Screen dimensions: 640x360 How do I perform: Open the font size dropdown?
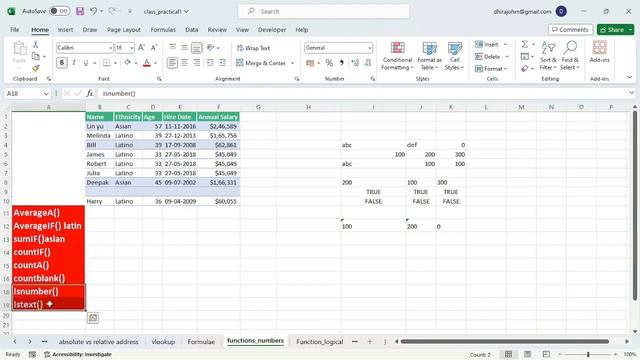tap(131, 48)
